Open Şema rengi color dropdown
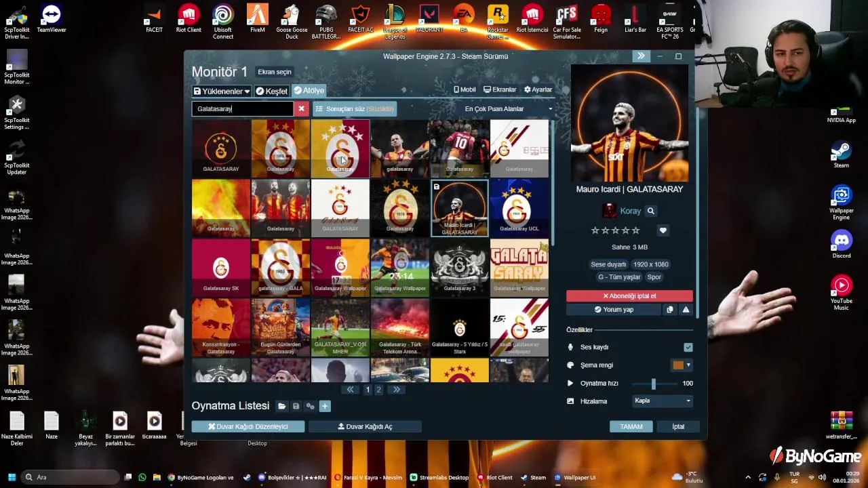 coord(688,365)
